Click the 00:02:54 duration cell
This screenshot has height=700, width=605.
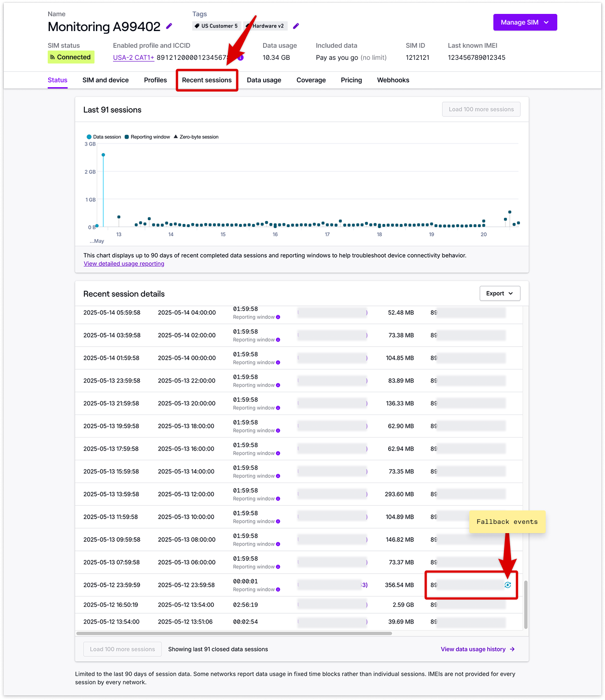(x=246, y=622)
